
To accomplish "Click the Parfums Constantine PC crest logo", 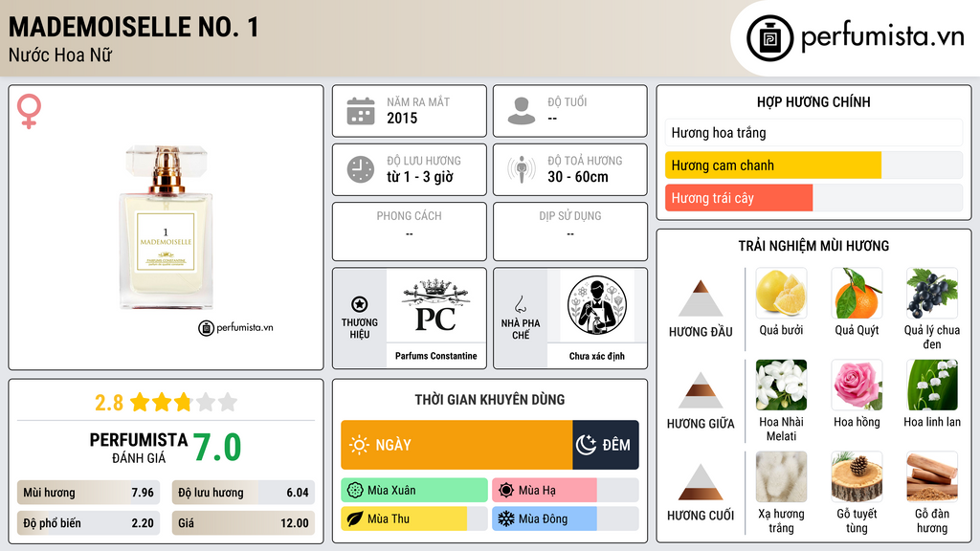I will point(435,305).
